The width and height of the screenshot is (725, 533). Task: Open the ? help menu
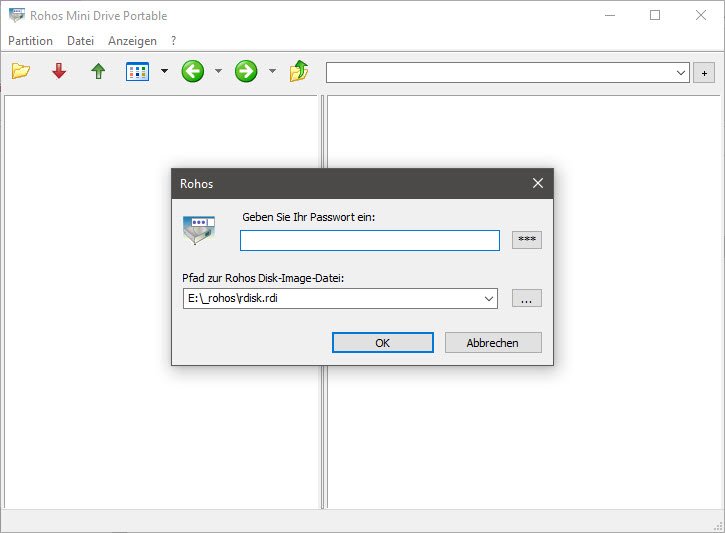[x=173, y=41]
